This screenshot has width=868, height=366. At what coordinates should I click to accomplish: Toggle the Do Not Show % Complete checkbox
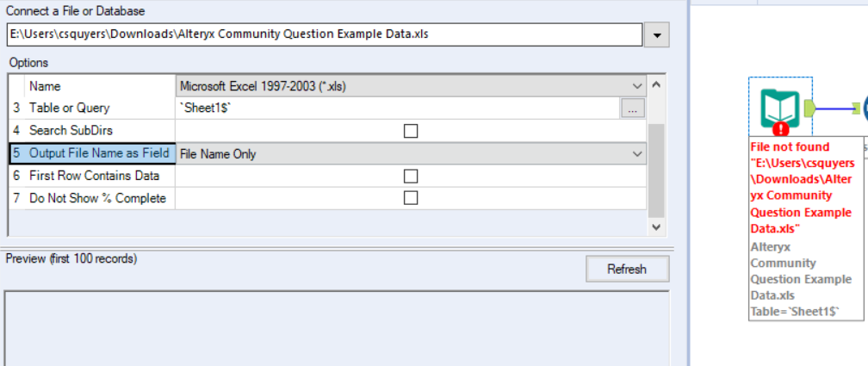(x=411, y=198)
